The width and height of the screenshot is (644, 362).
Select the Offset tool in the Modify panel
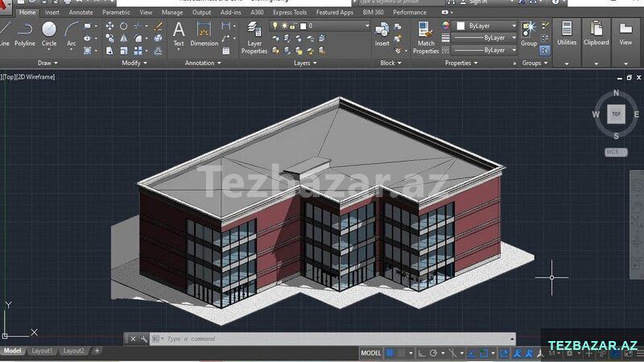[x=158, y=51]
